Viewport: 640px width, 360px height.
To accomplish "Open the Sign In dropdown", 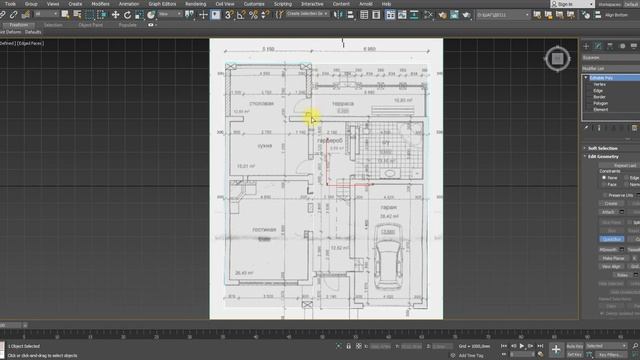I will (x=571, y=4).
